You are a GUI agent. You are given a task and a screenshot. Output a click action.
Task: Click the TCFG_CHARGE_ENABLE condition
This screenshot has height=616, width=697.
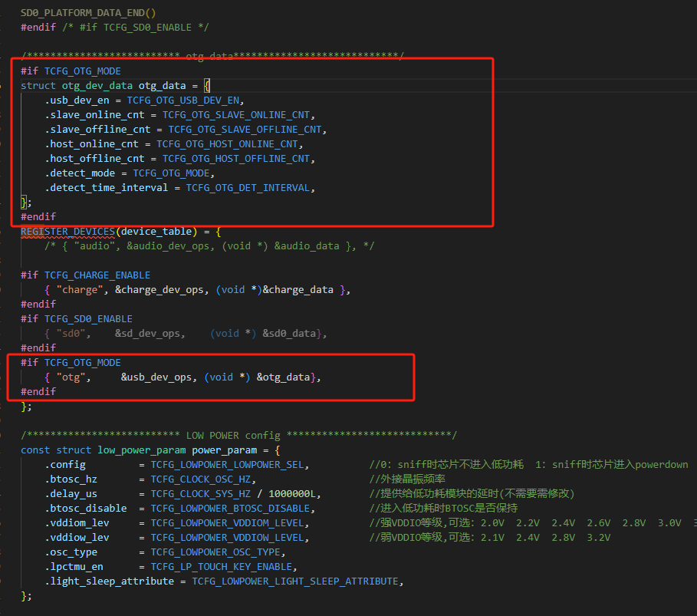click(97, 275)
